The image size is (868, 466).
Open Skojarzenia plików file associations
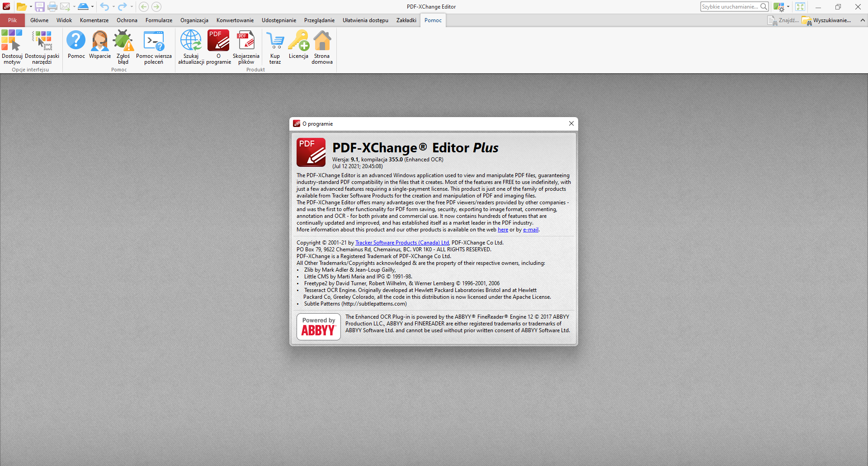pyautogui.click(x=246, y=47)
